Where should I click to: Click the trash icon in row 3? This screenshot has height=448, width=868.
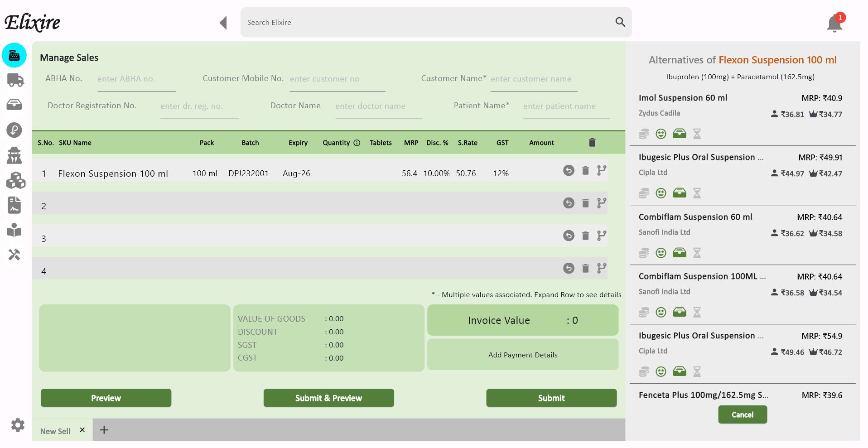point(585,236)
